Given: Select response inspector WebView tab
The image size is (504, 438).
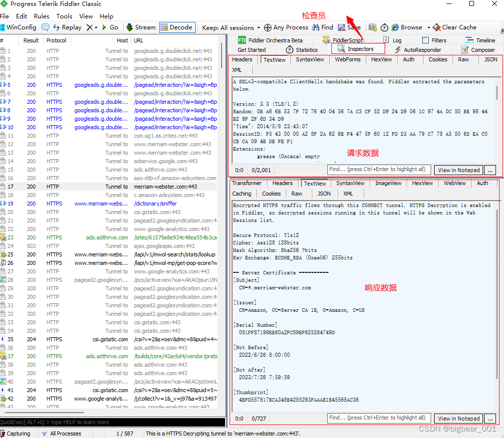Looking at the screenshot, I should (x=455, y=183).
